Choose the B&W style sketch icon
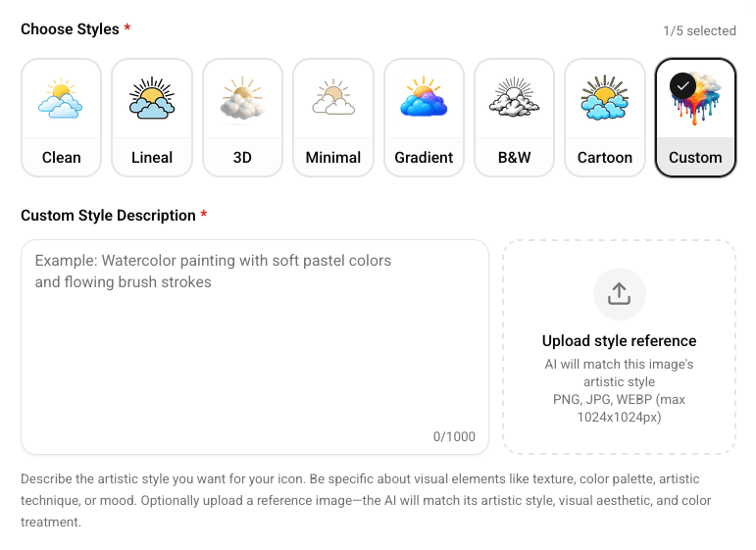Image resolution: width=756 pixels, height=550 pixels. 515,99
